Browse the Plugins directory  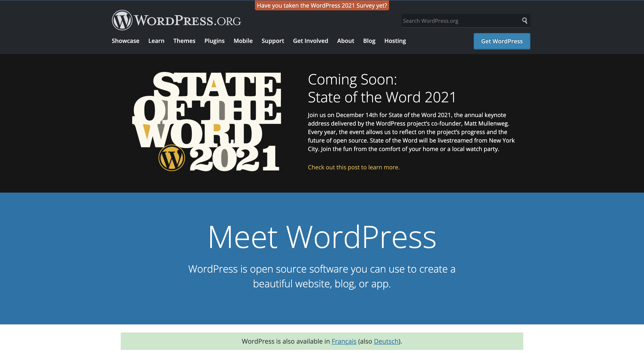(214, 41)
